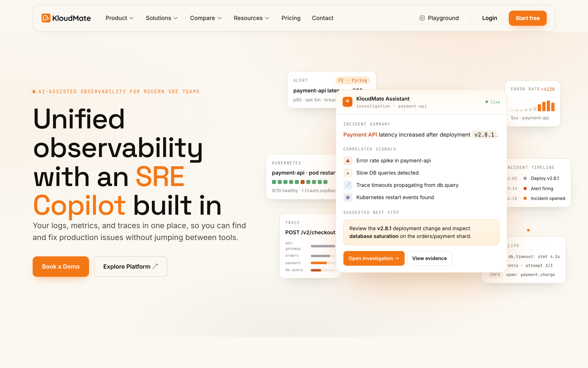588x368 pixels.
Task: Click 'Deploy v2.8.1' timeline entry
Action: tap(545, 178)
